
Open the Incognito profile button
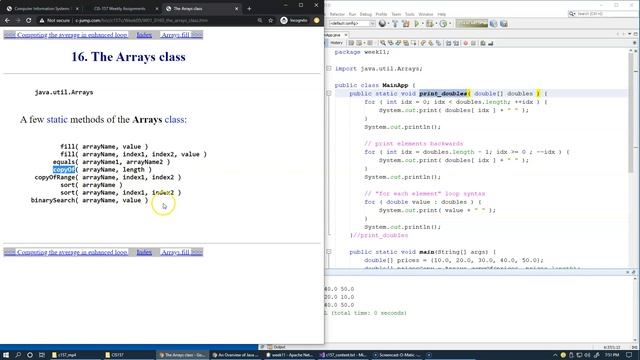294,20
